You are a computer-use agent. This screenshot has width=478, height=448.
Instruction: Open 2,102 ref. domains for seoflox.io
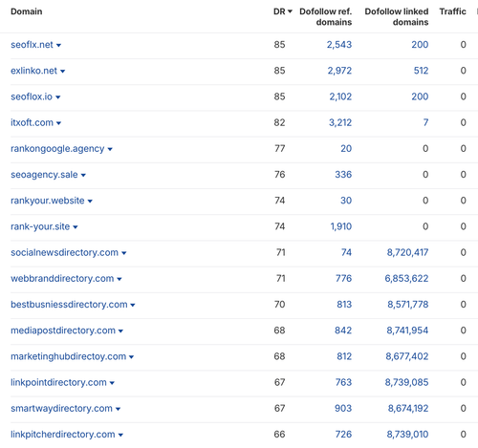click(x=340, y=96)
